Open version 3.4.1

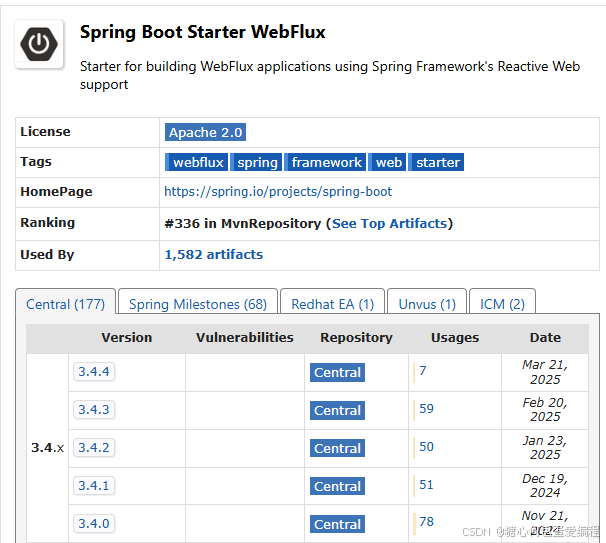[94, 486]
